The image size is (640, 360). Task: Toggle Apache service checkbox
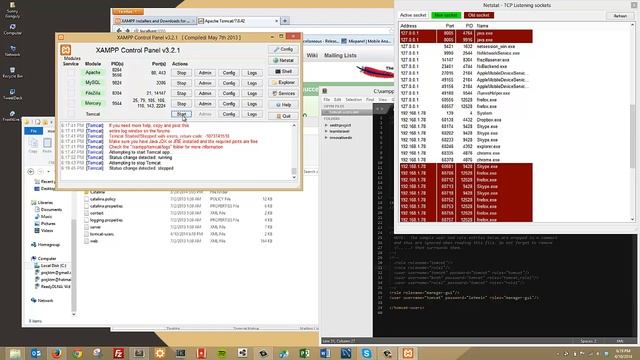71,73
